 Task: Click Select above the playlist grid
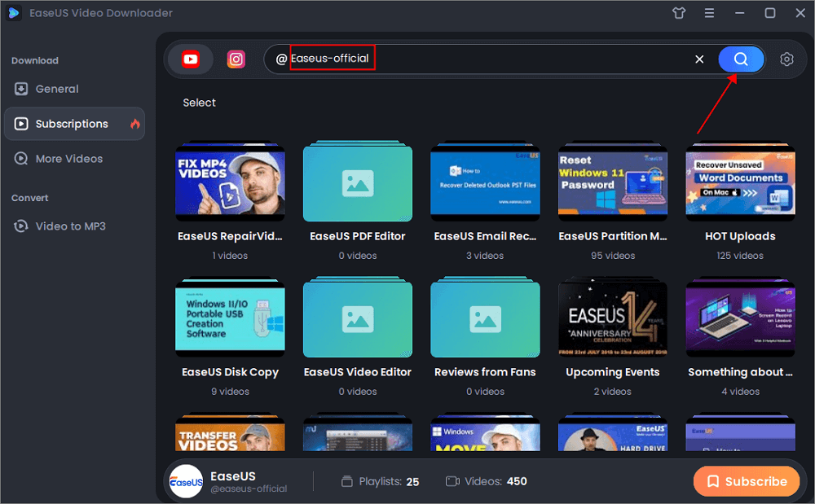pos(199,103)
